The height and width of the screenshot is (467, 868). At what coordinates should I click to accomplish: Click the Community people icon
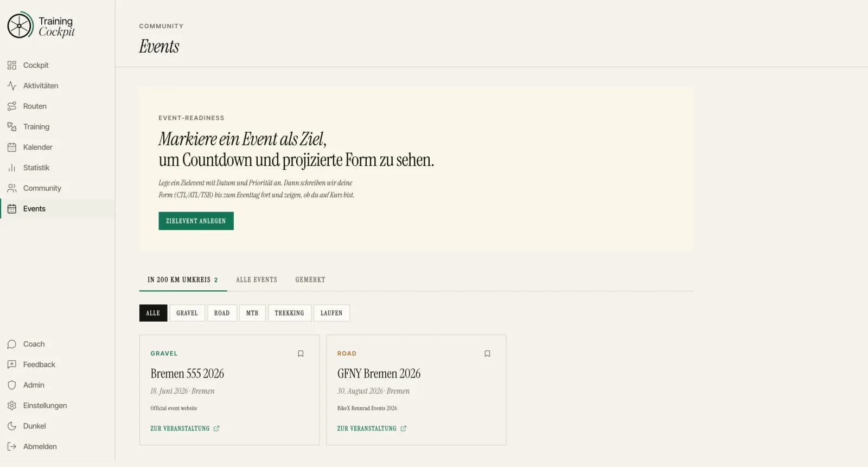pos(12,188)
